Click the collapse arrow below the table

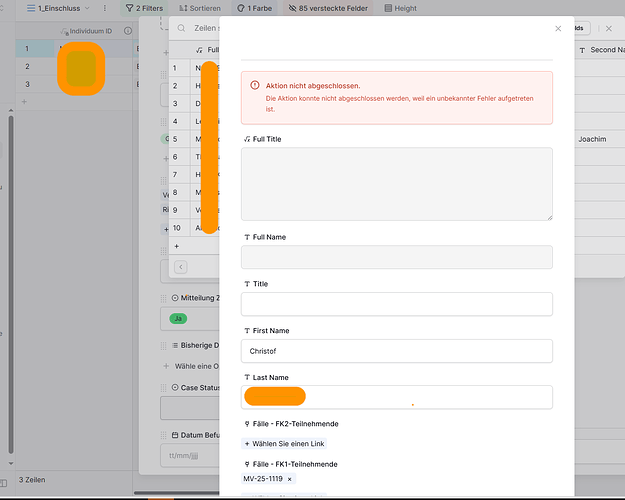pyautogui.click(x=181, y=267)
